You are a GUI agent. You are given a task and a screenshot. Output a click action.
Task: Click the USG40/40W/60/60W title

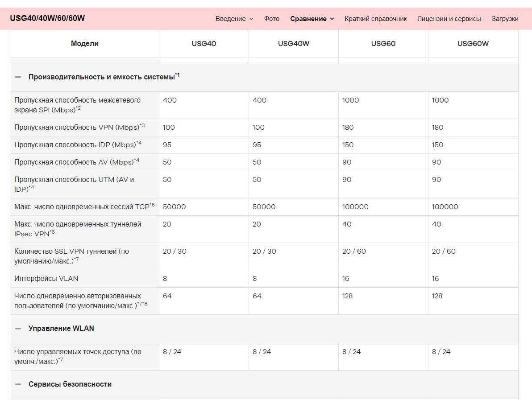coord(47,18)
